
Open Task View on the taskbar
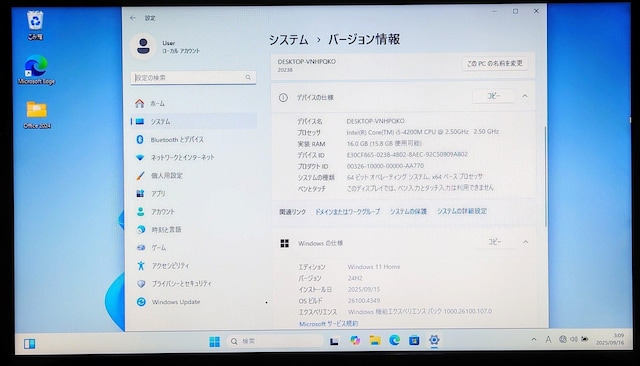coord(334,341)
